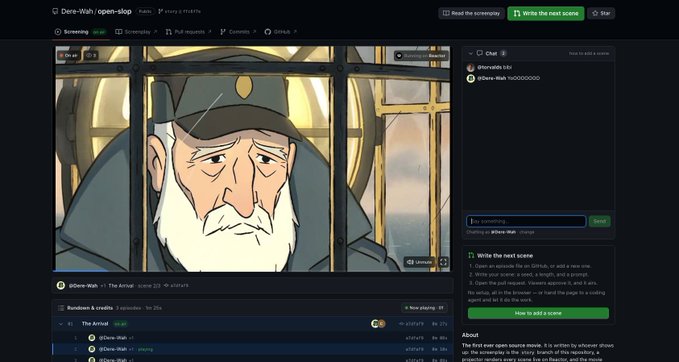Collapse The Arrival episode row
Screen dimensions: 679x362
(61, 323)
